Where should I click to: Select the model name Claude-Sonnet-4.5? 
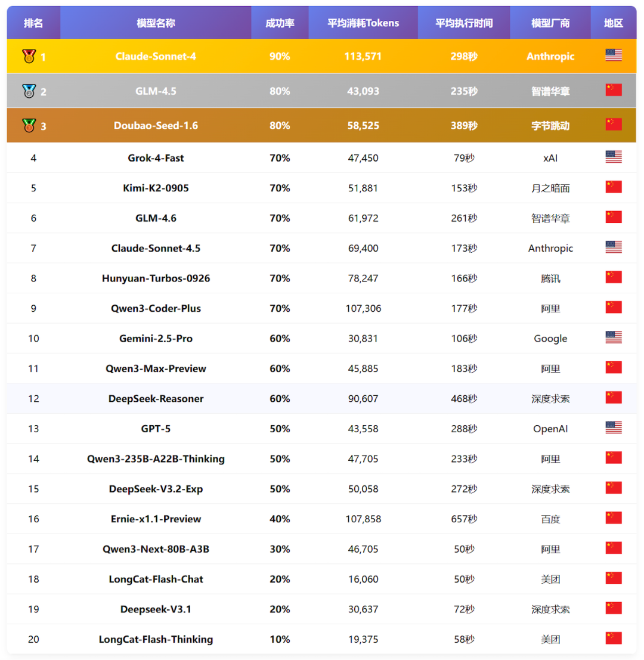click(x=156, y=249)
